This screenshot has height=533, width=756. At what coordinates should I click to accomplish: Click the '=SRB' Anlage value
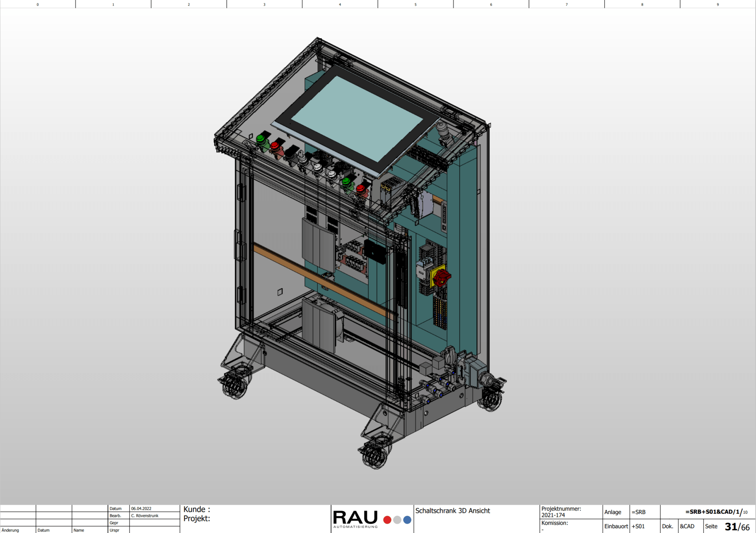pos(639,512)
